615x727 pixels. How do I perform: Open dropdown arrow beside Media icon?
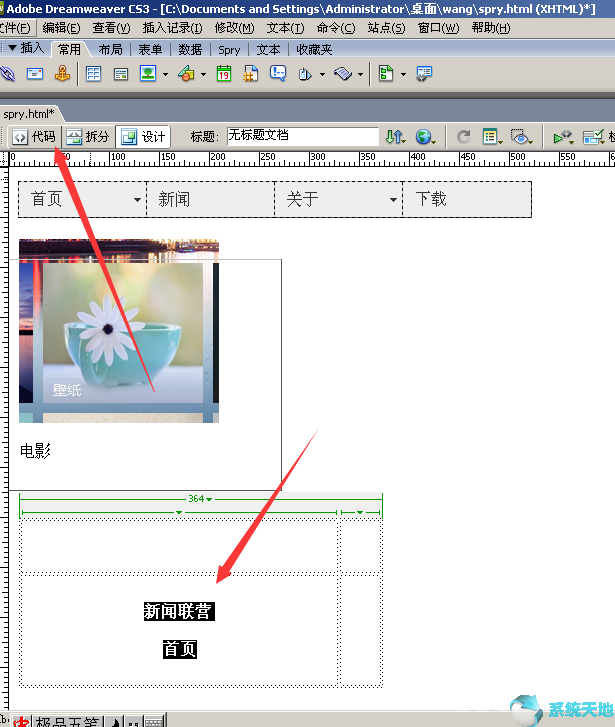tap(203, 74)
